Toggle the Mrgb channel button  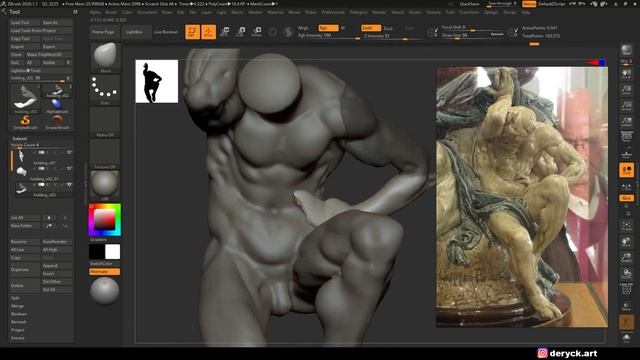303,28
